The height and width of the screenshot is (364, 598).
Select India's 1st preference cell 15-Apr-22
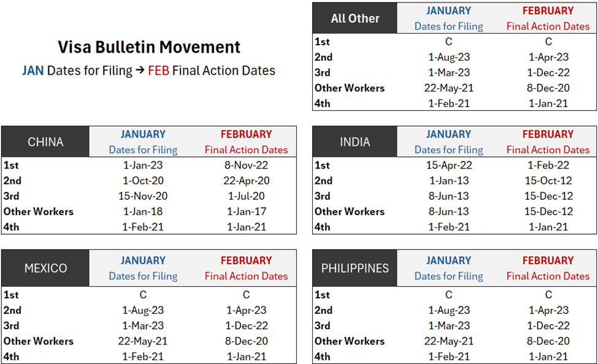tap(448, 165)
